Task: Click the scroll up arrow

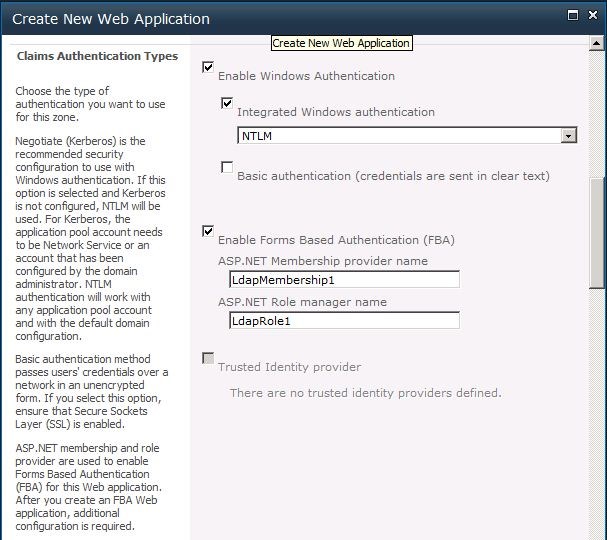Action: (597, 43)
